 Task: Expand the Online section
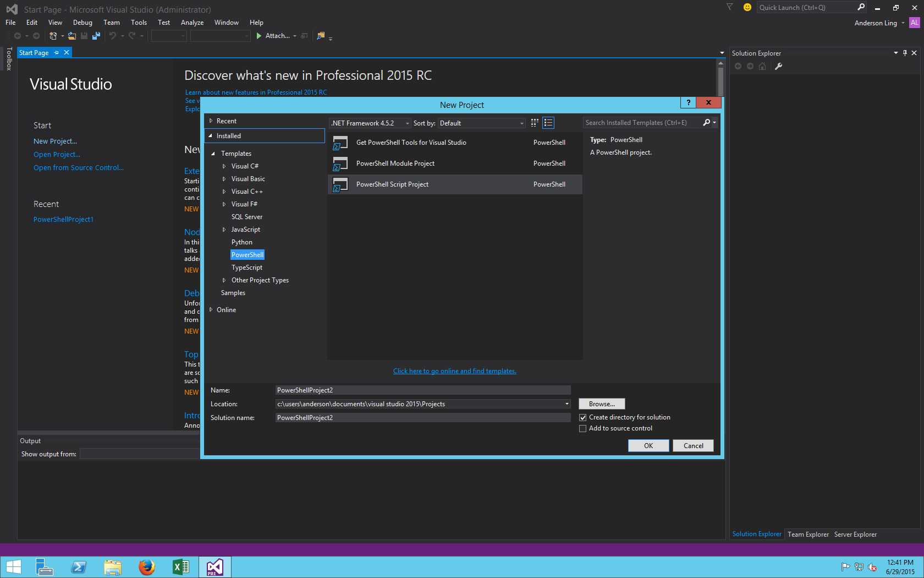tap(211, 310)
